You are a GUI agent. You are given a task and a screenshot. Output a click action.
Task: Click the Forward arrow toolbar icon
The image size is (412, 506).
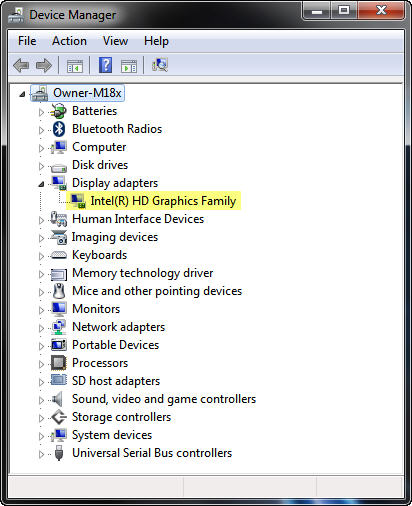click(44, 65)
